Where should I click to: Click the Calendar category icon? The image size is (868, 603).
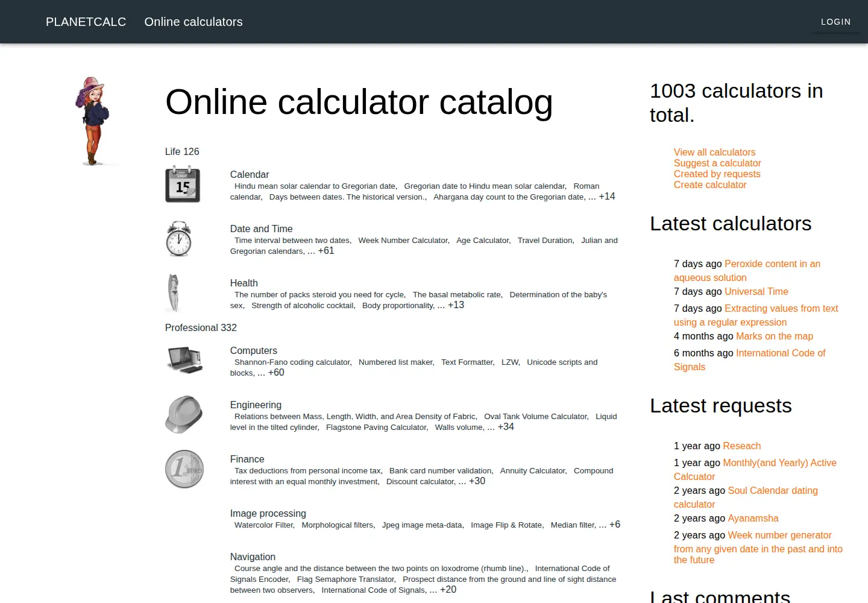click(183, 185)
